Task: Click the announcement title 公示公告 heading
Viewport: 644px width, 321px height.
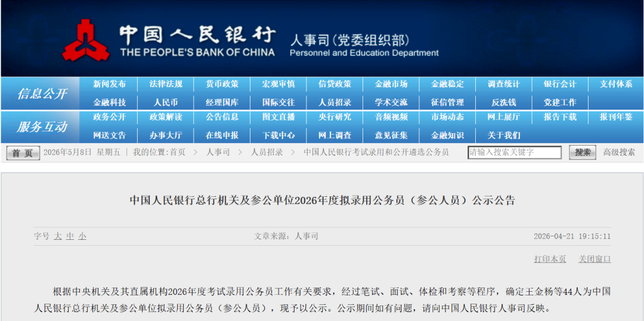Action: [322, 200]
